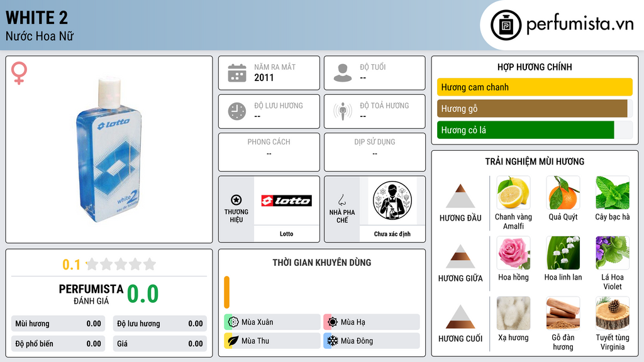Click the green 0.0 Perfumista score

(x=143, y=294)
